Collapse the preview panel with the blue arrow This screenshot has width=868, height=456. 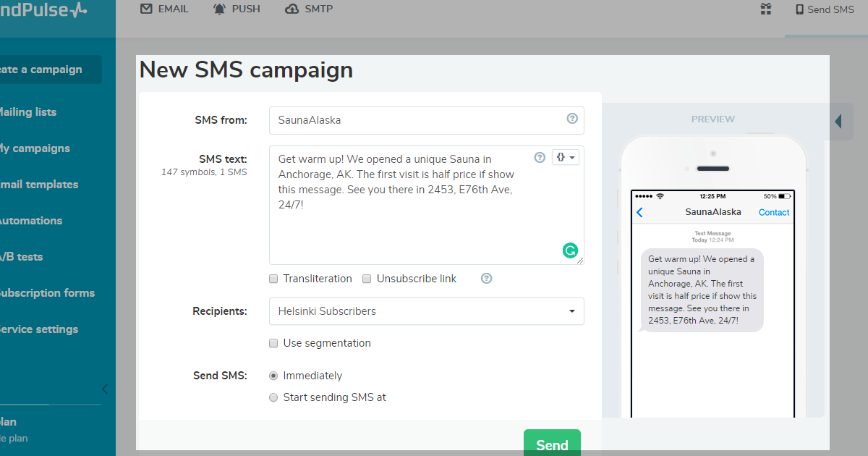pyautogui.click(x=839, y=121)
